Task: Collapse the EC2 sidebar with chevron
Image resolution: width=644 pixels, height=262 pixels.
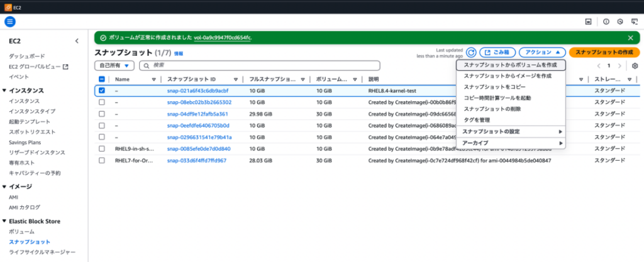Action: 77,41
